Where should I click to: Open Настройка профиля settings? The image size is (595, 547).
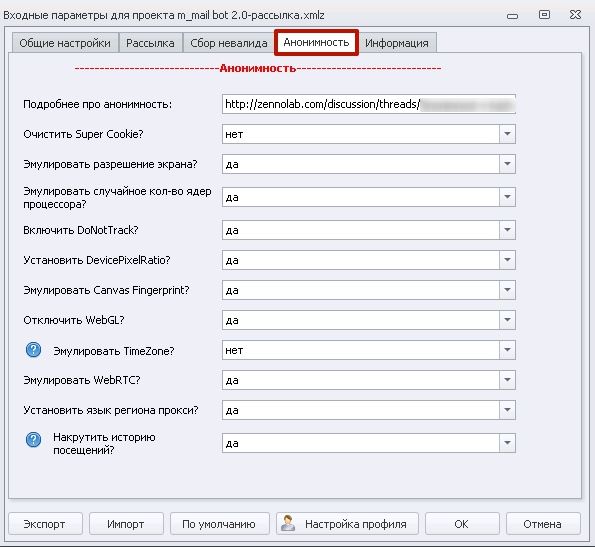click(347, 524)
